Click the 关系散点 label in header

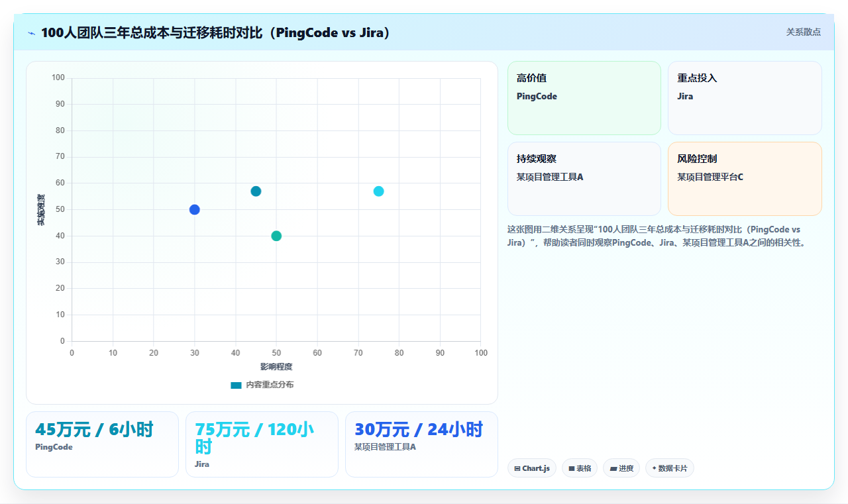803,32
